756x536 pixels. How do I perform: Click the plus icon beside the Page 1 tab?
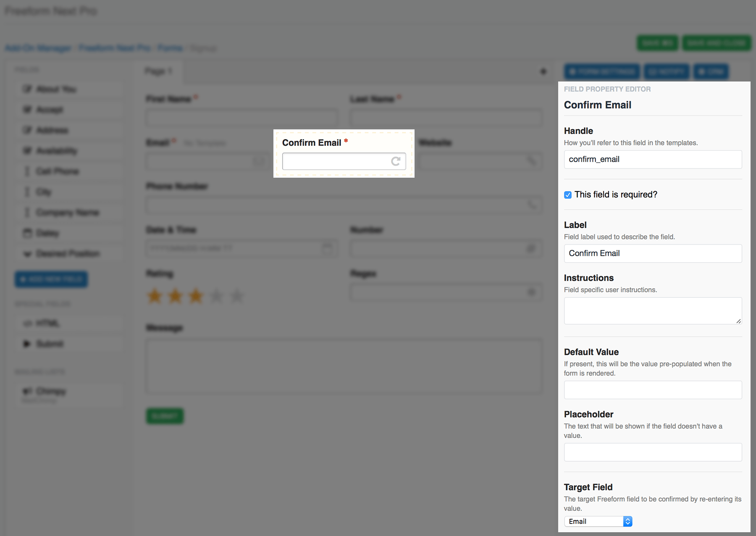(x=543, y=71)
